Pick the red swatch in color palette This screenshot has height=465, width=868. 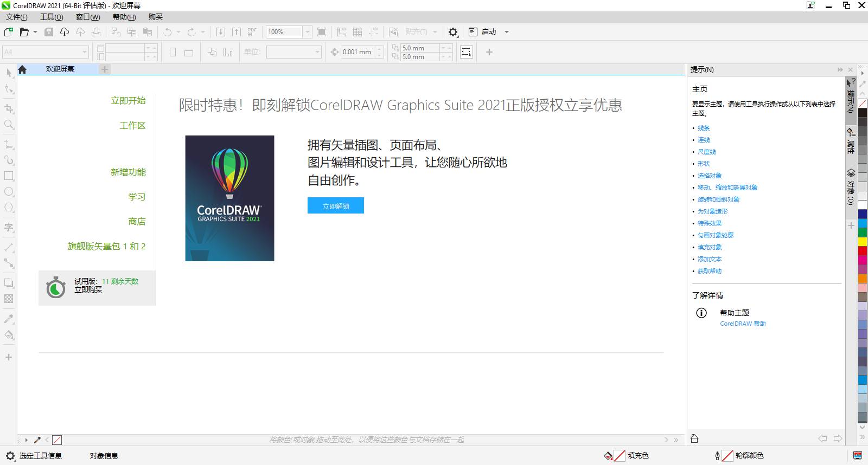point(862,251)
